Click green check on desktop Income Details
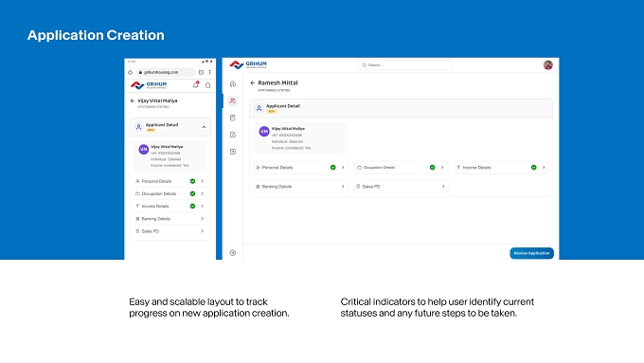 coord(533,168)
